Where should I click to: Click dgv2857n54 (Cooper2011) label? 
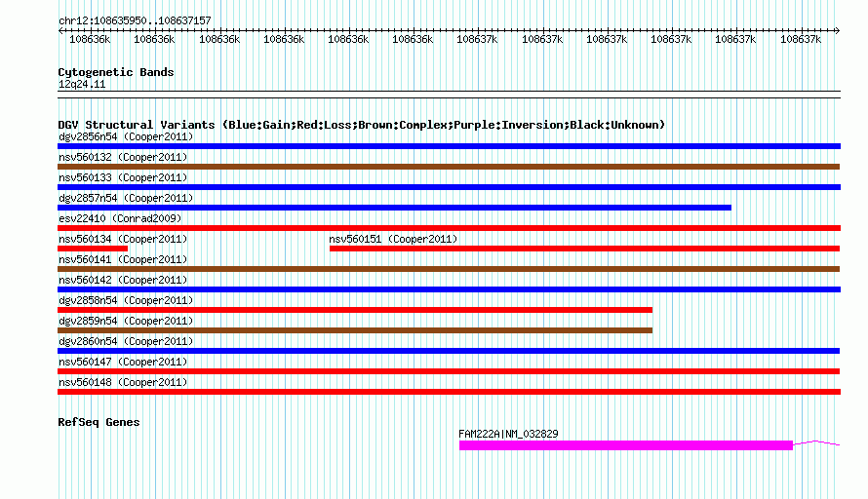126,198
